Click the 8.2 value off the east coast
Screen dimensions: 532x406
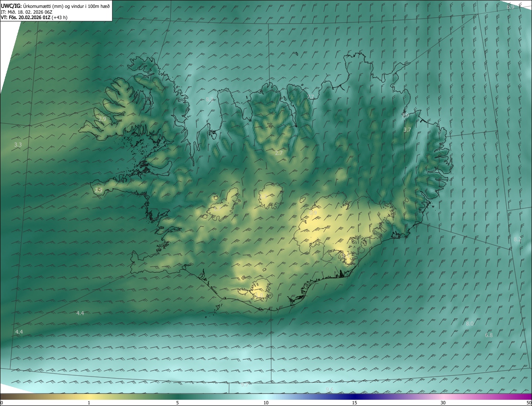pos(517,240)
